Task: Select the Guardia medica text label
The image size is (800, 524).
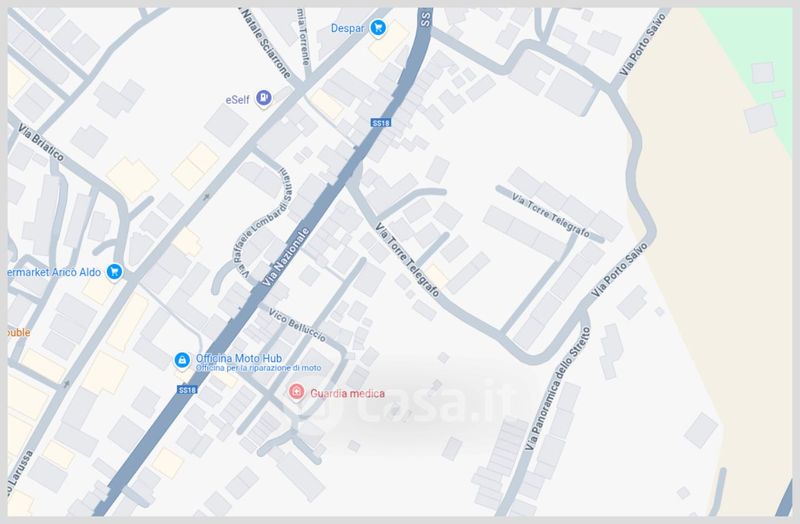Action: (x=347, y=393)
